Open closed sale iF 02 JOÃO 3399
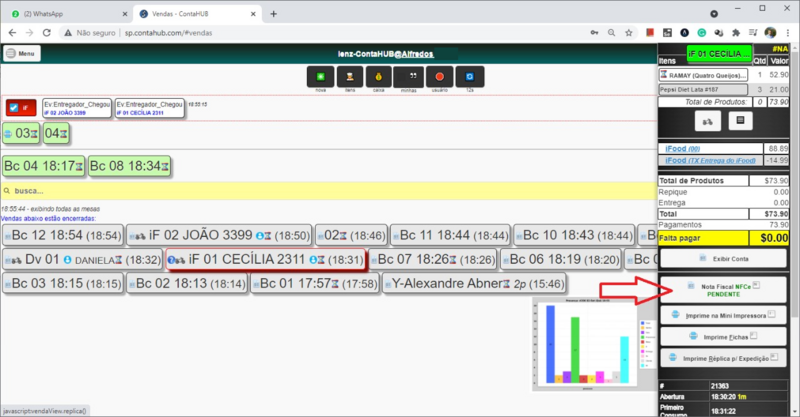This screenshot has width=800, height=417. 219,235
